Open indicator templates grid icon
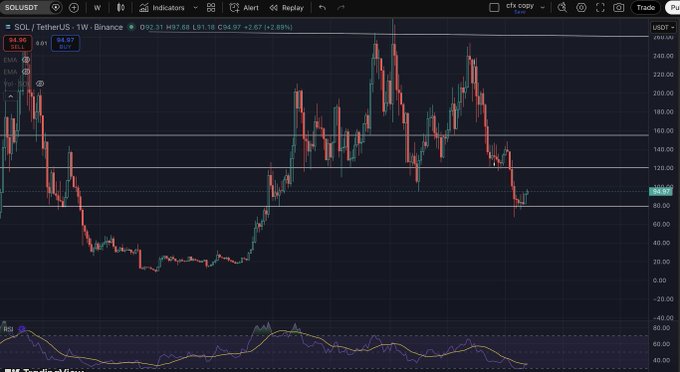Image resolution: width=680 pixels, height=372 pixels. point(211,7)
